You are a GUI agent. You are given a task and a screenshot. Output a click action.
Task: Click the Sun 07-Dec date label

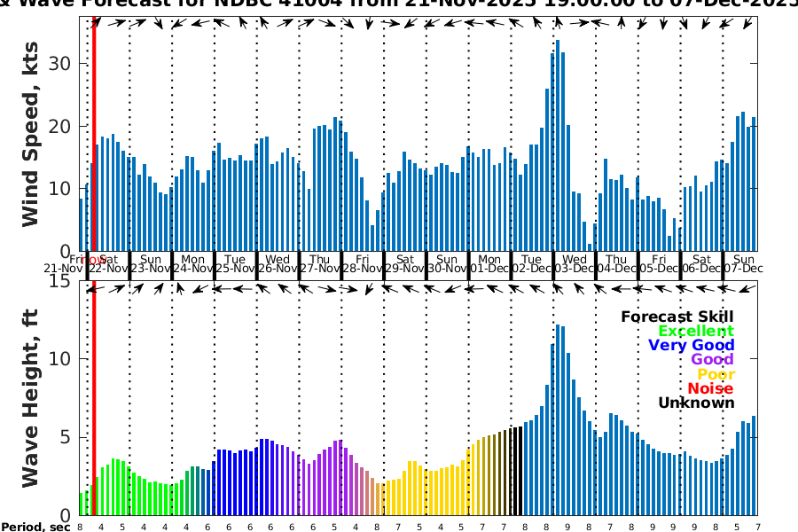[743, 263]
